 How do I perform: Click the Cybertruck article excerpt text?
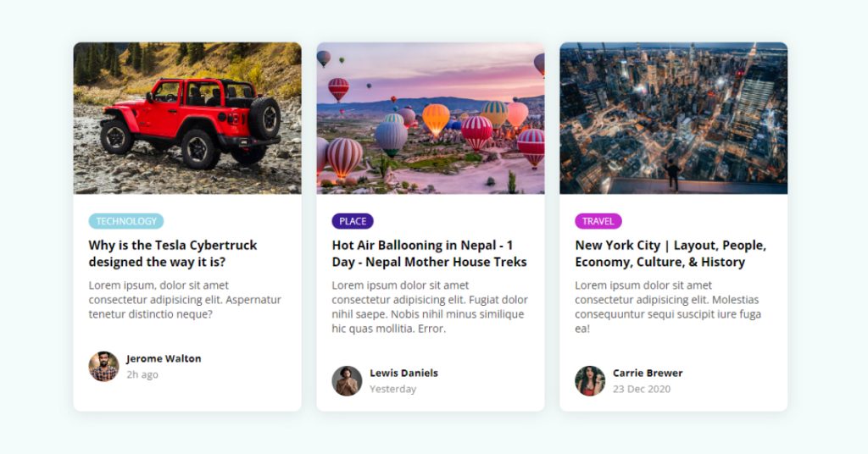pos(185,300)
